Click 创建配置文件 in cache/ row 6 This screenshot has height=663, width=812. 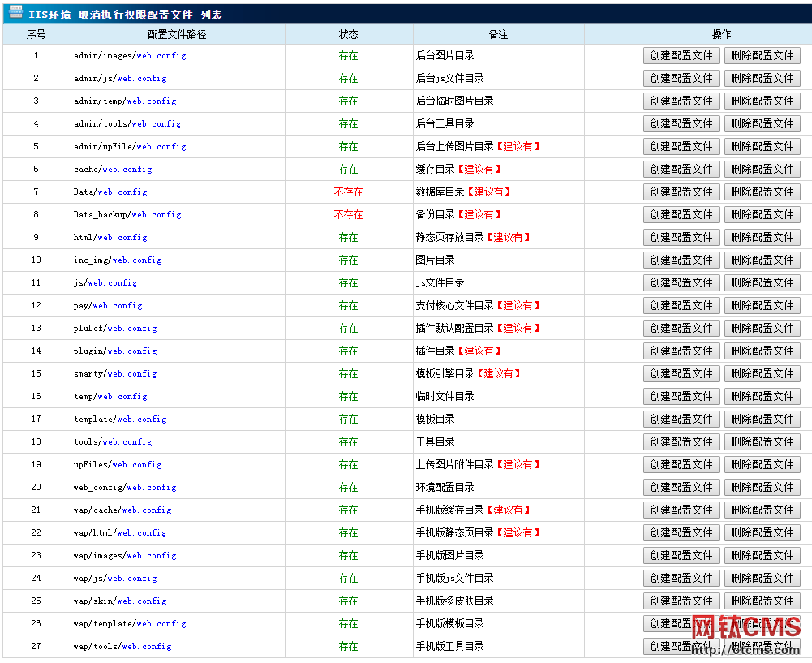681,169
